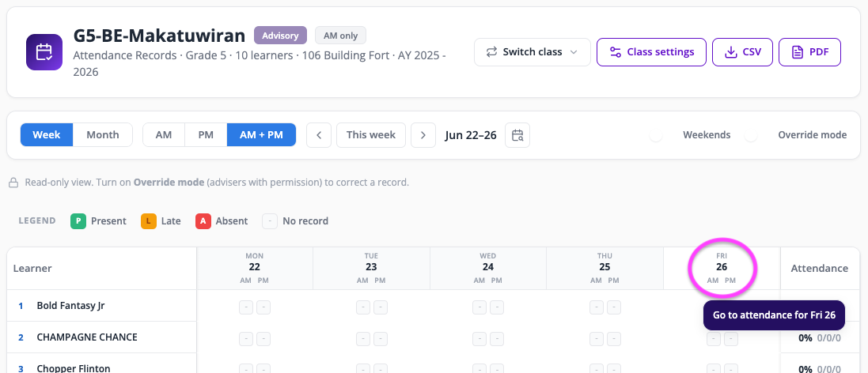Enable the Weekends toggle
The width and height of the screenshot is (868, 373).
tap(656, 135)
